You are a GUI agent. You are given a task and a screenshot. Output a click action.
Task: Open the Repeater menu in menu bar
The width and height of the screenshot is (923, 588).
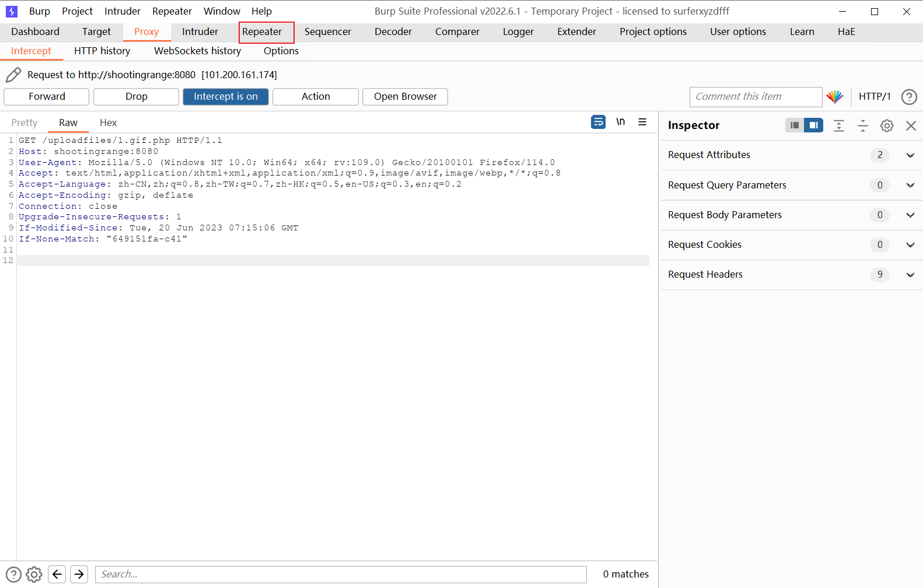pos(172,11)
